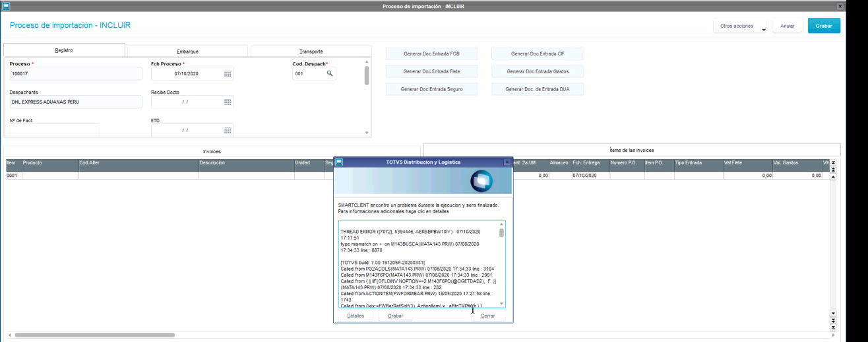This screenshot has width=868, height=342.
Task: Expand the Otras acciones dropdown arrow
Action: pos(764,29)
